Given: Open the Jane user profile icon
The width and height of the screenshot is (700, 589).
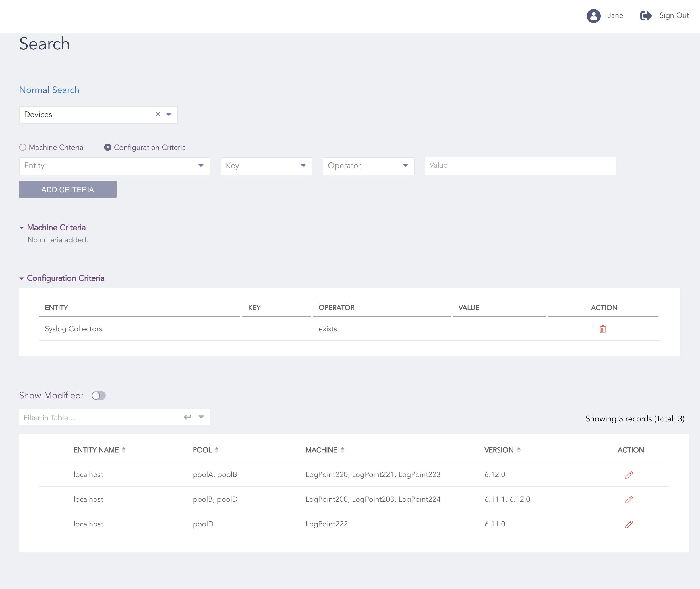Looking at the screenshot, I should (x=594, y=16).
